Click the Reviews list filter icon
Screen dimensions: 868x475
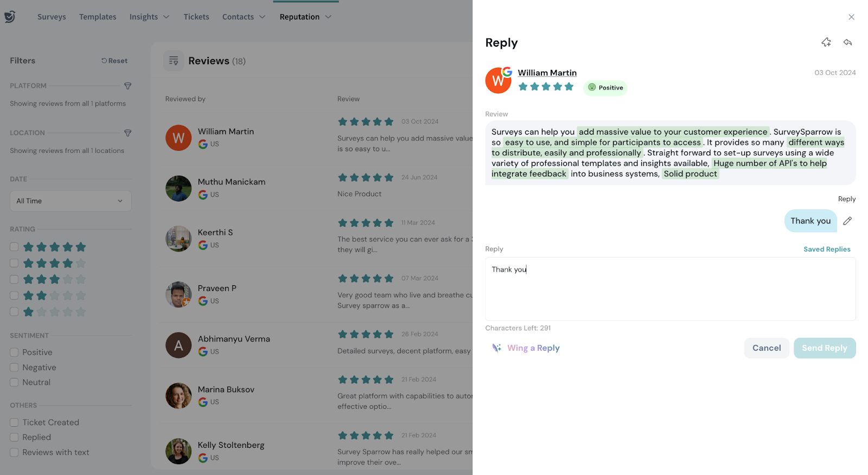[174, 61]
